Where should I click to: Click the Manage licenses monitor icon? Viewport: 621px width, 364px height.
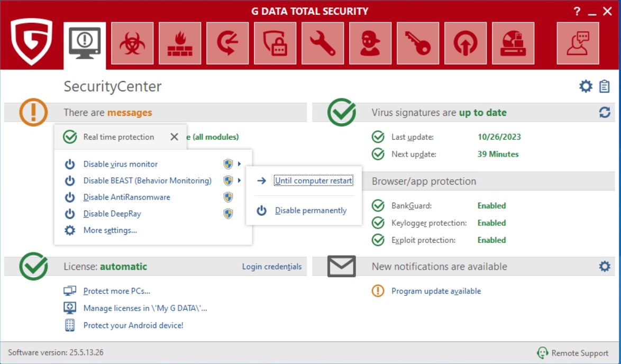pyautogui.click(x=70, y=308)
